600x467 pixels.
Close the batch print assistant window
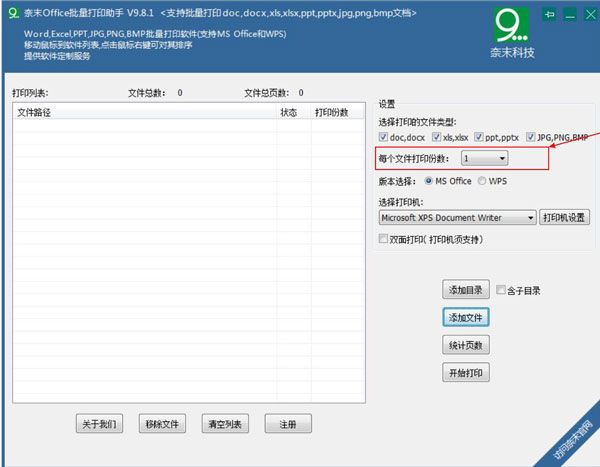point(591,15)
